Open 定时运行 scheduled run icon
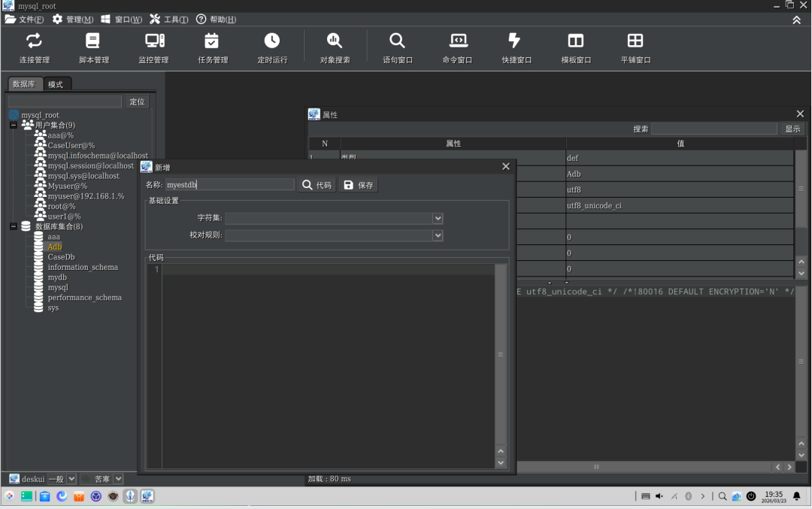 point(272,48)
